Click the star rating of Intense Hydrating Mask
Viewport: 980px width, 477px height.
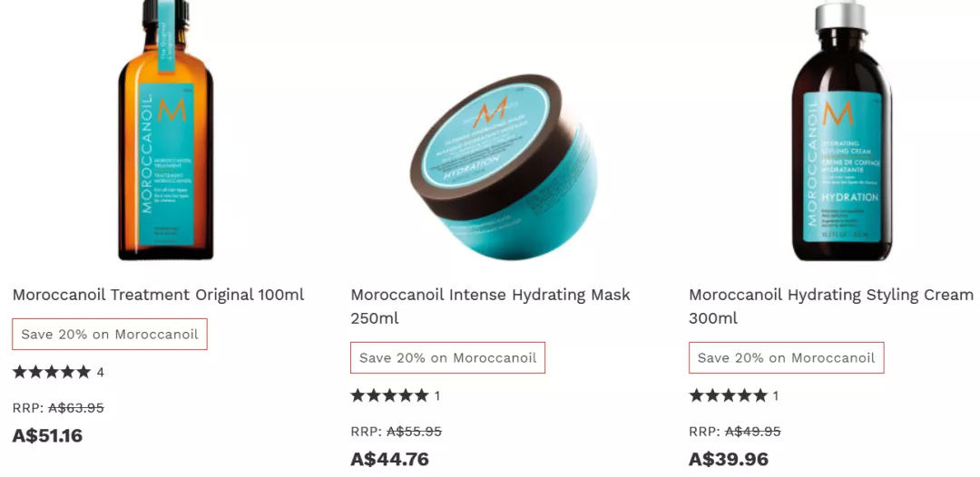coord(389,395)
